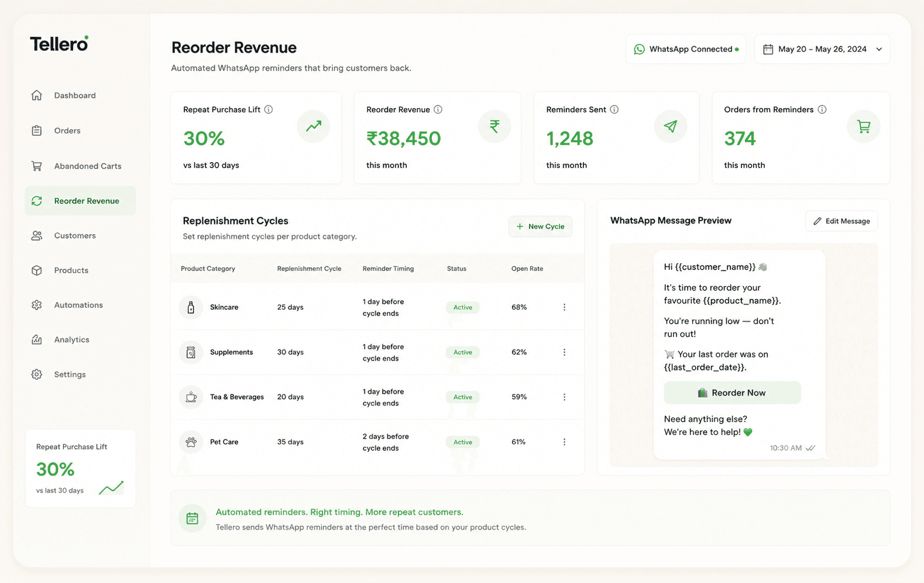Click the Customers people icon
Image resolution: width=924 pixels, height=583 pixels.
pos(37,235)
